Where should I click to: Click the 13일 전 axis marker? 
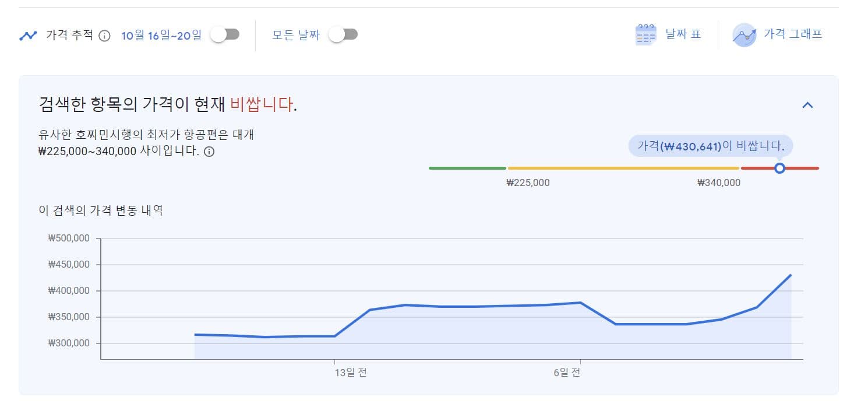point(351,373)
